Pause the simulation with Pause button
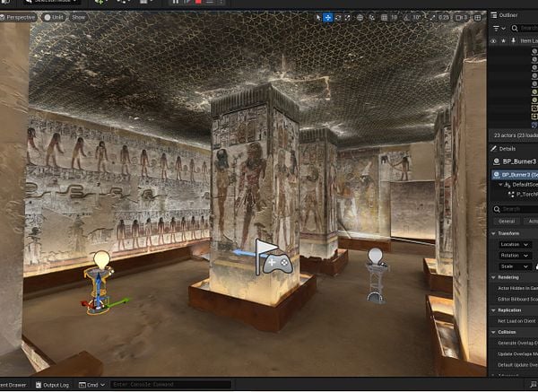 click(x=176, y=2)
